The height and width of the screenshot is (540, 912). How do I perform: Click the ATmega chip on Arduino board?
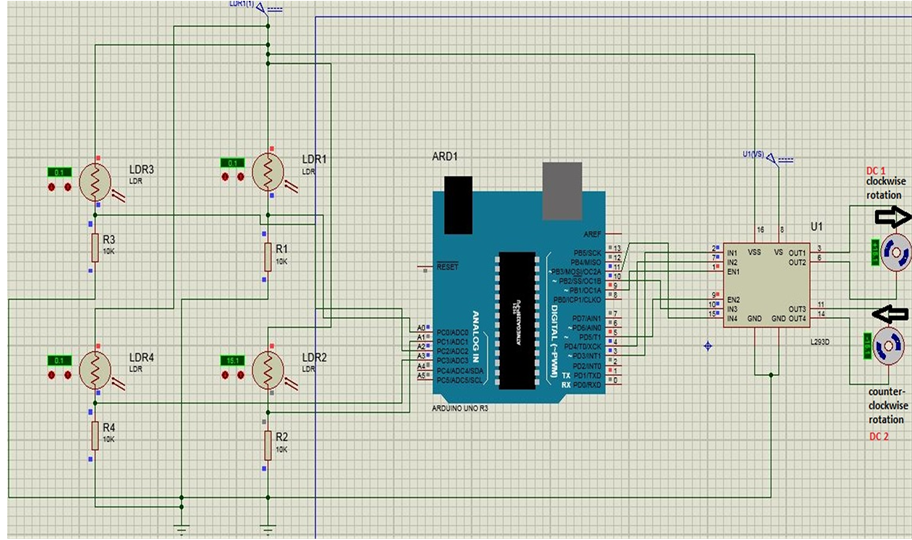tap(512, 319)
